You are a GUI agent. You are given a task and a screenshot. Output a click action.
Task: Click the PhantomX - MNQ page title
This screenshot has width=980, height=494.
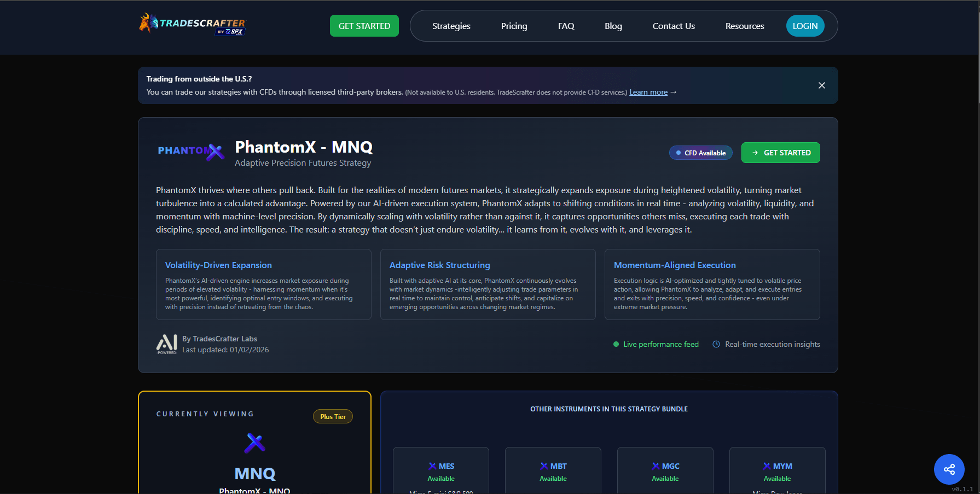click(x=304, y=147)
